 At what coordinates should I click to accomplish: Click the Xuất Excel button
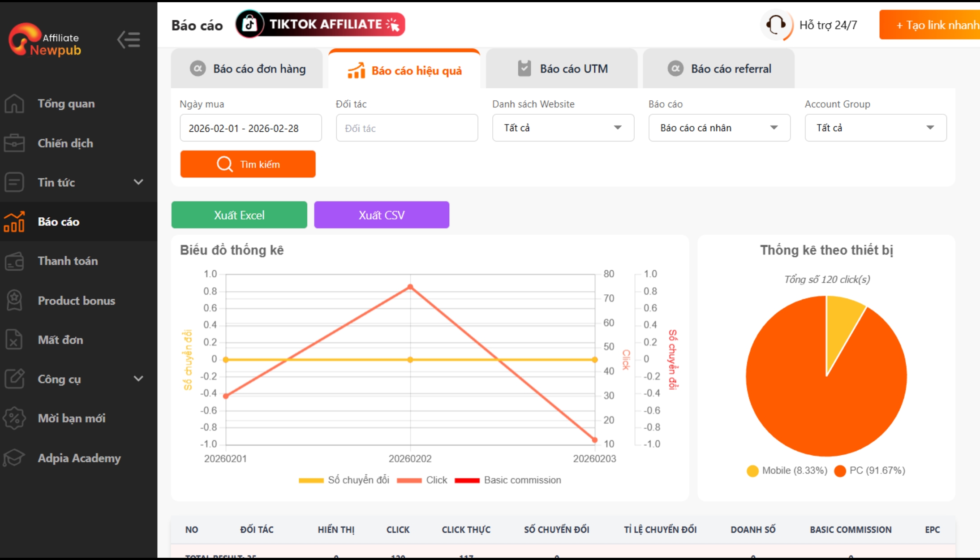tap(239, 215)
